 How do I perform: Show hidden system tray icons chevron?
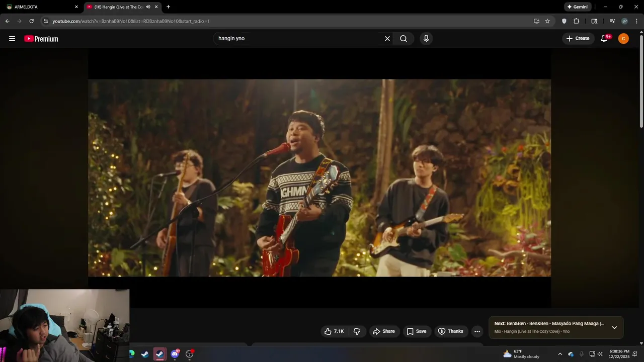pyautogui.click(x=560, y=354)
